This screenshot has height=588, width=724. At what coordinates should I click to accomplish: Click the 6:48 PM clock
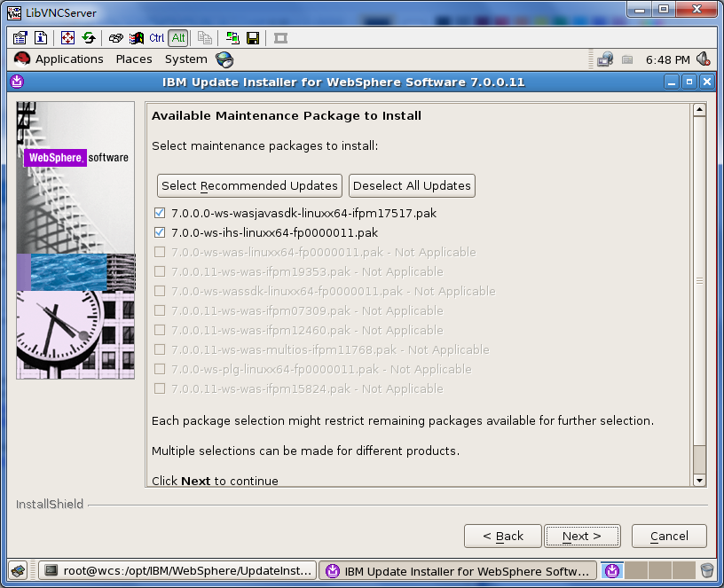point(668,60)
